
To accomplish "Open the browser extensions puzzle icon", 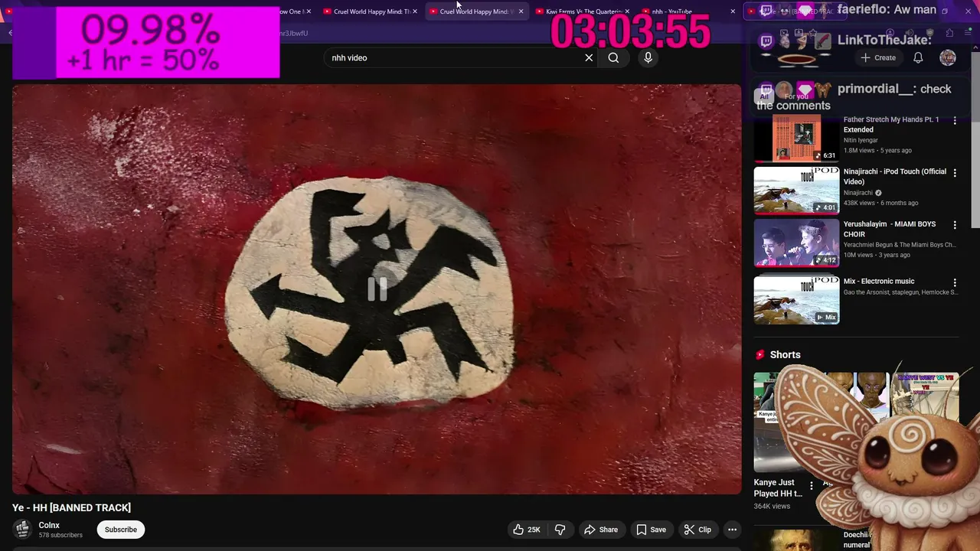I will click(x=949, y=33).
